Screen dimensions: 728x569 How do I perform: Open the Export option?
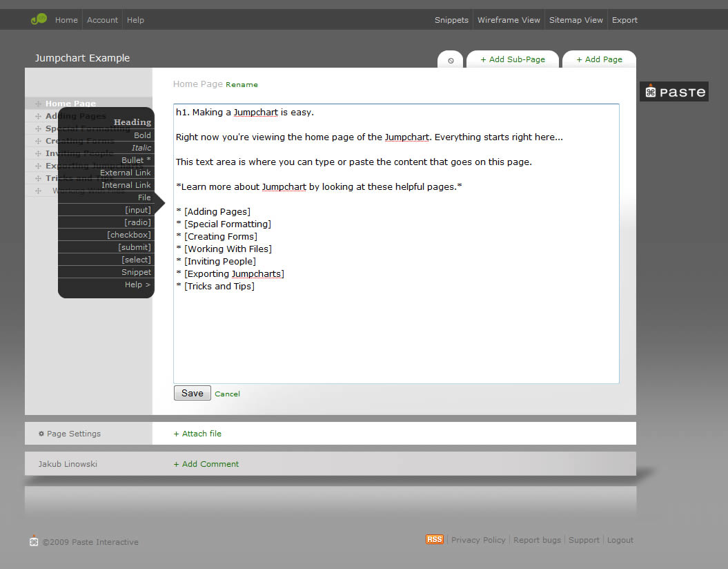click(x=624, y=20)
